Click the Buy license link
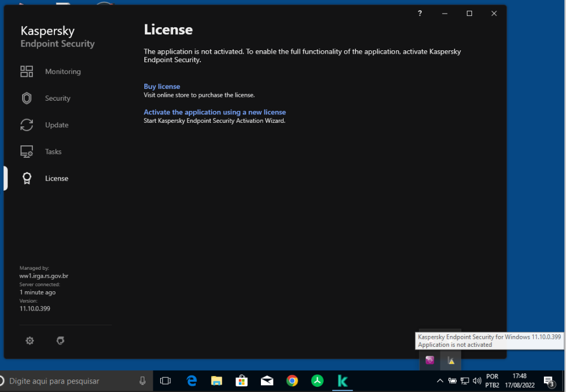 pyautogui.click(x=162, y=86)
